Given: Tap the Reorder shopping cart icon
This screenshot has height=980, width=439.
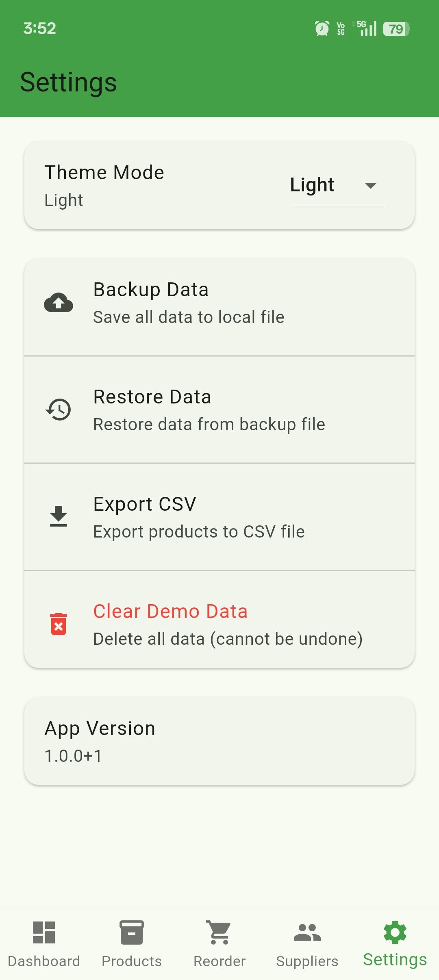Looking at the screenshot, I should [x=219, y=932].
